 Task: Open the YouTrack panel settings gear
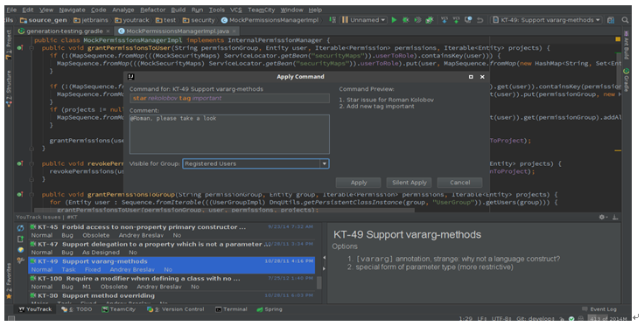pos(602,217)
